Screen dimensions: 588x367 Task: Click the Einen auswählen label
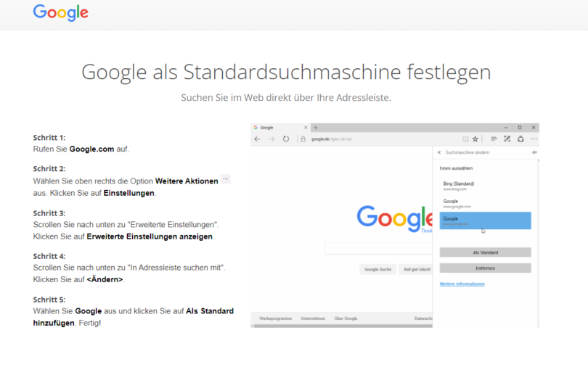coord(456,168)
